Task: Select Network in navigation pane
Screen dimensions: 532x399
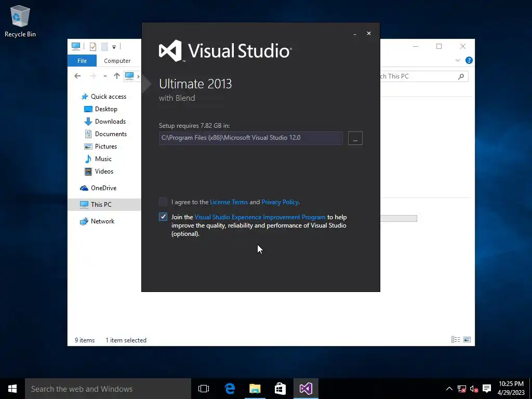Action: point(97,221)
